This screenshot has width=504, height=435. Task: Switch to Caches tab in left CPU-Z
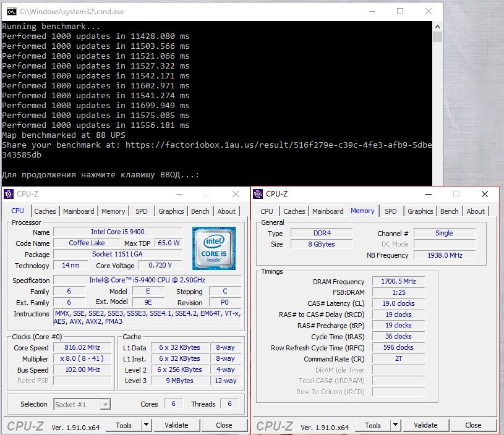[45, 211]
